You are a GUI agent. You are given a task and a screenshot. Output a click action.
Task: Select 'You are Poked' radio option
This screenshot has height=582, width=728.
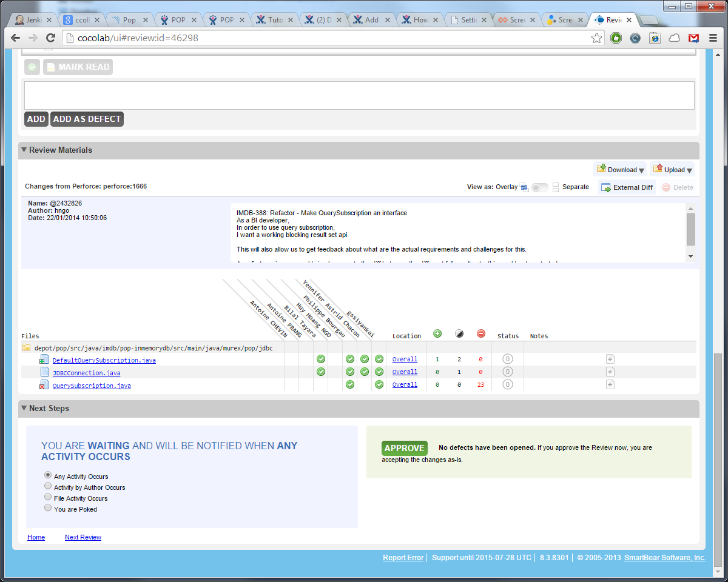pyautogui.click(x=48, y=508)
